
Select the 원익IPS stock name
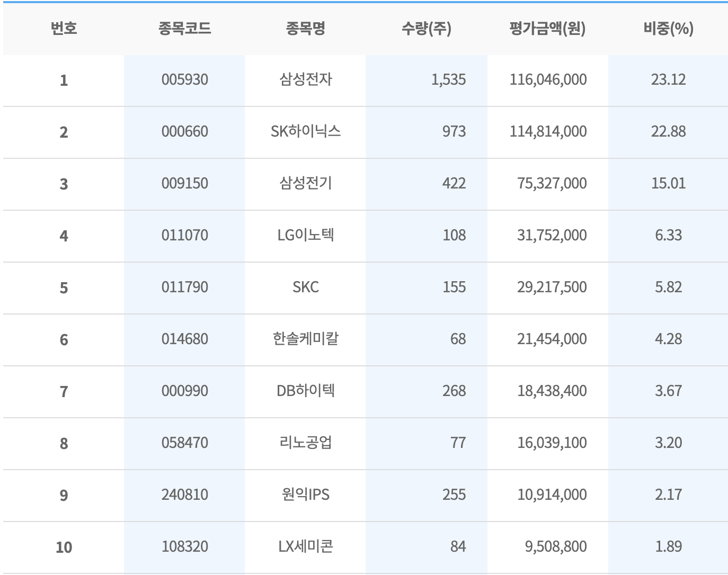[x=306, y=495]
